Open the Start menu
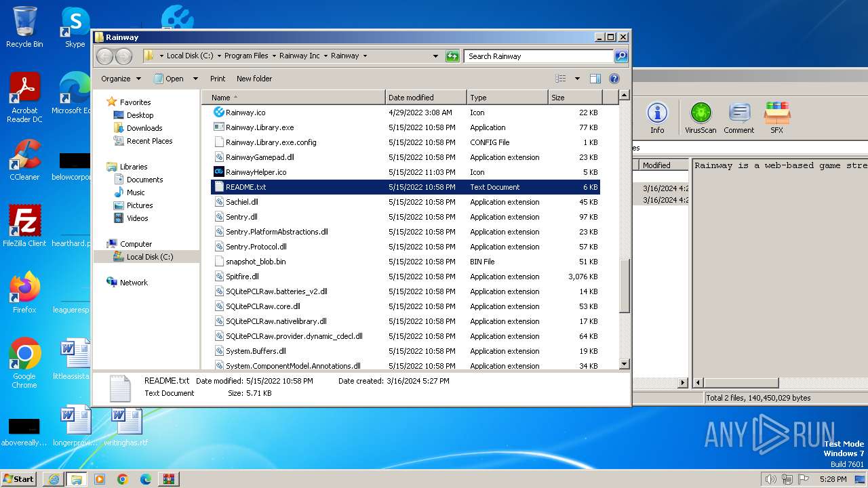This screenshot has height=488, width=868. click(18, 479)
